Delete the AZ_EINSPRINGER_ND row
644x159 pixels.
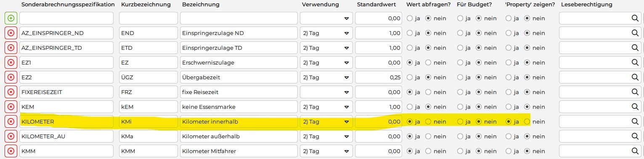11,33
